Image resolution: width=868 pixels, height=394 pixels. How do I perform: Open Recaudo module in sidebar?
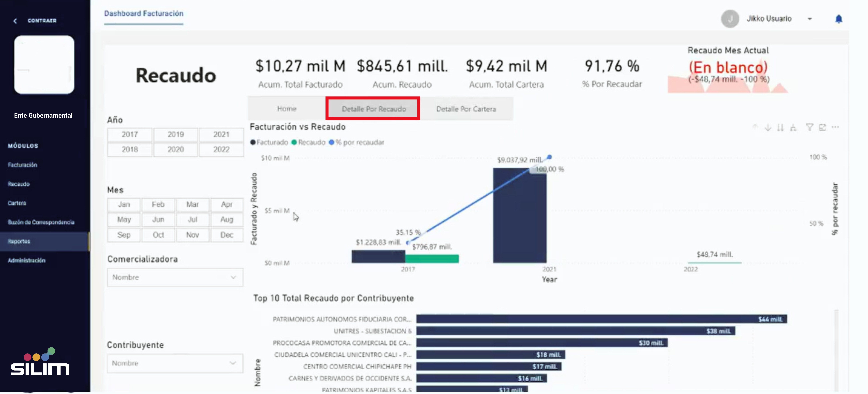(19, 184)
